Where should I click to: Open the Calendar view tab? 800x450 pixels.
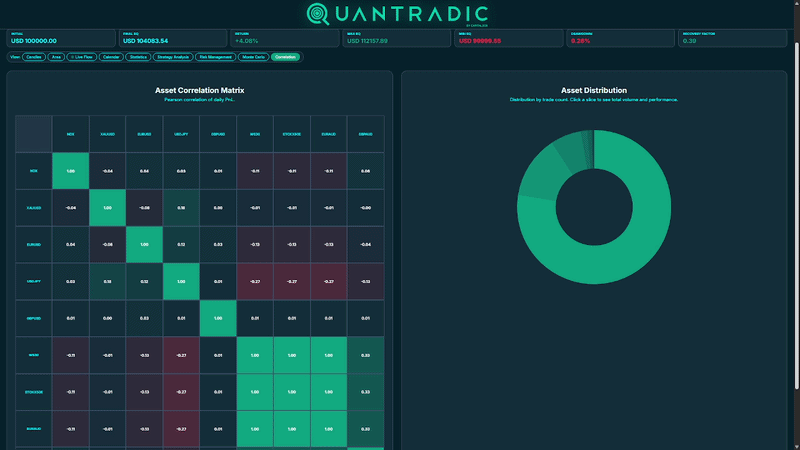(111, 57)
